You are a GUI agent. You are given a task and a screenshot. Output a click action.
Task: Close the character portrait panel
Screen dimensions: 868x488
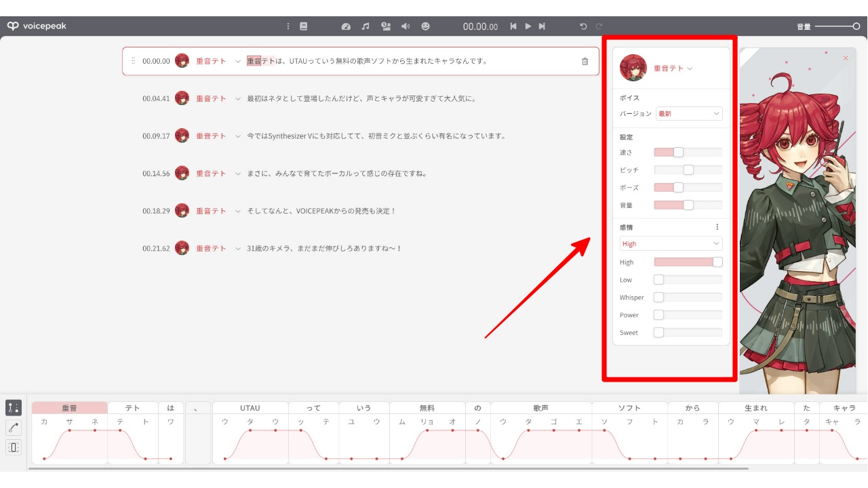[846, 58]
